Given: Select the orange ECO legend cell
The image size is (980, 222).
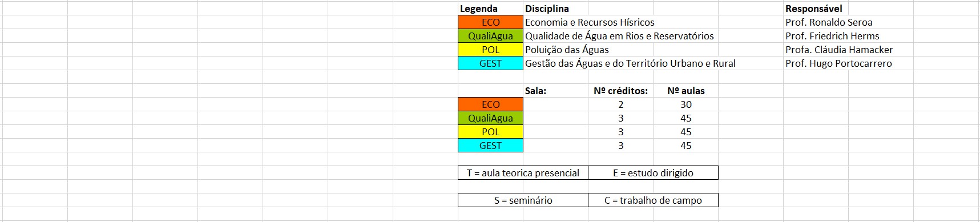Looking at the screenshot, I should [490, 22].
